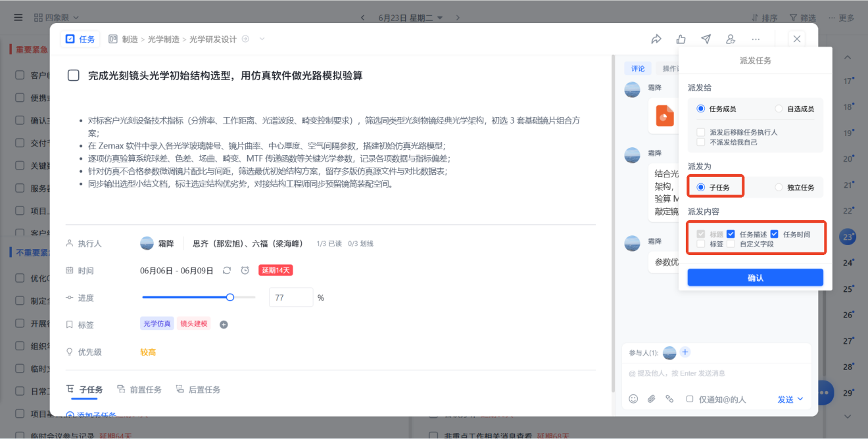Check 派发后移除任务执行人 option
Screen dimensions: 868x439
click(x=701, y=132)
